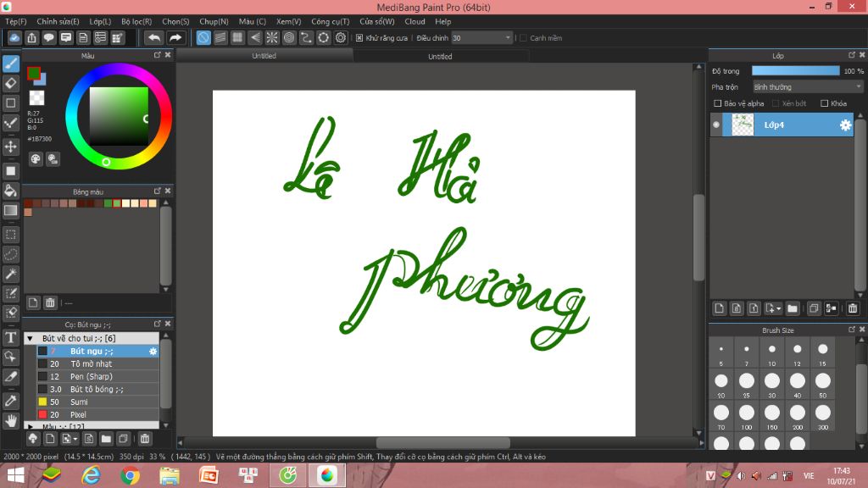Open the Tệp(F) menu
Image resolution: width=868 pixels, height=488 pixels.
[16, 21]
